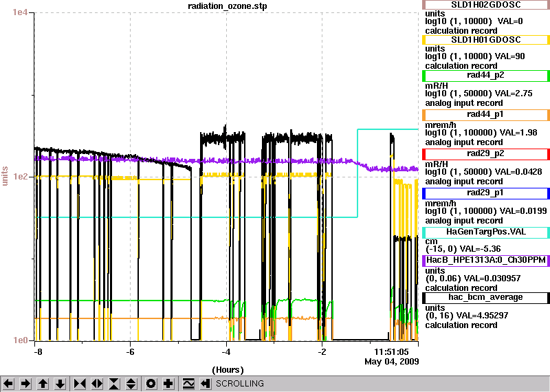
Task: Click the 'units' y-axis label
Action: point(5,176)
